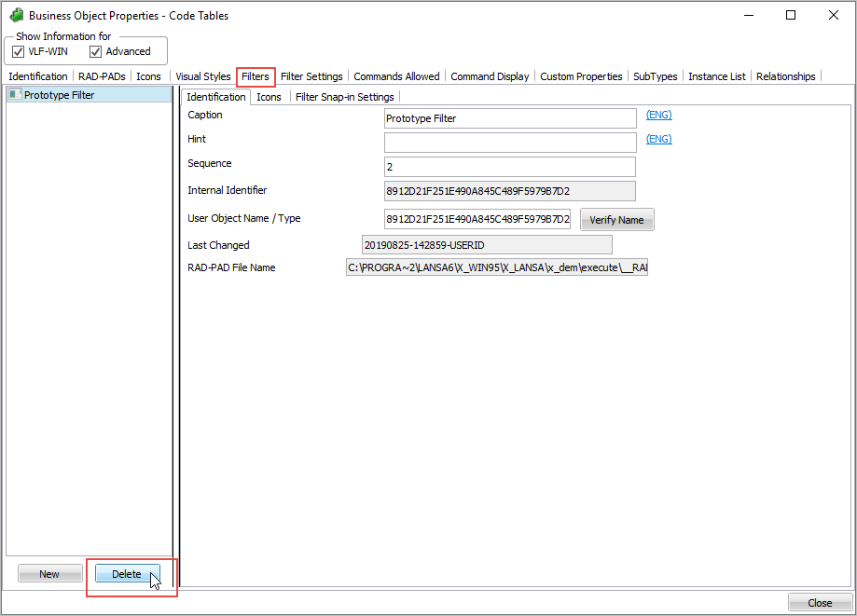Select the inner Identification sub-tab
This screenshot has width=857, height=616.
216,97
